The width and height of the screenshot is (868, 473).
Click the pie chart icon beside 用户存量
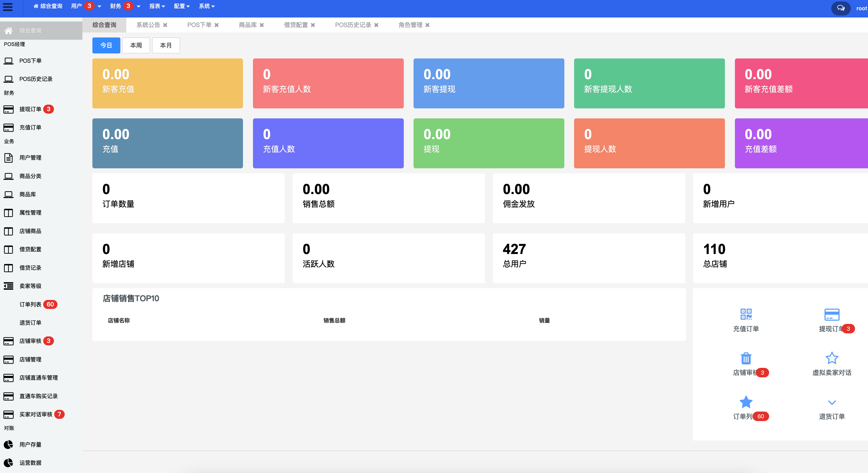click(x=8, y=444)
